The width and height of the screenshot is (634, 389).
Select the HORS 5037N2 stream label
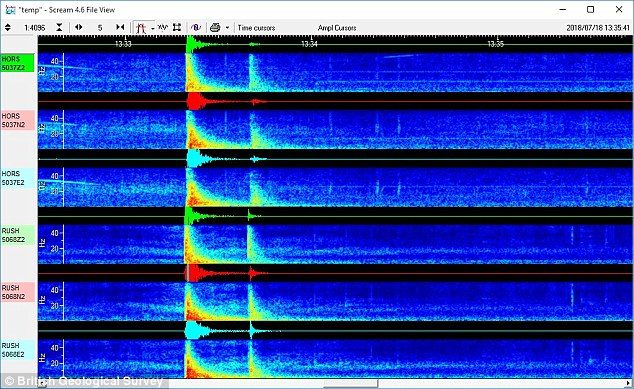pos(17,120)
